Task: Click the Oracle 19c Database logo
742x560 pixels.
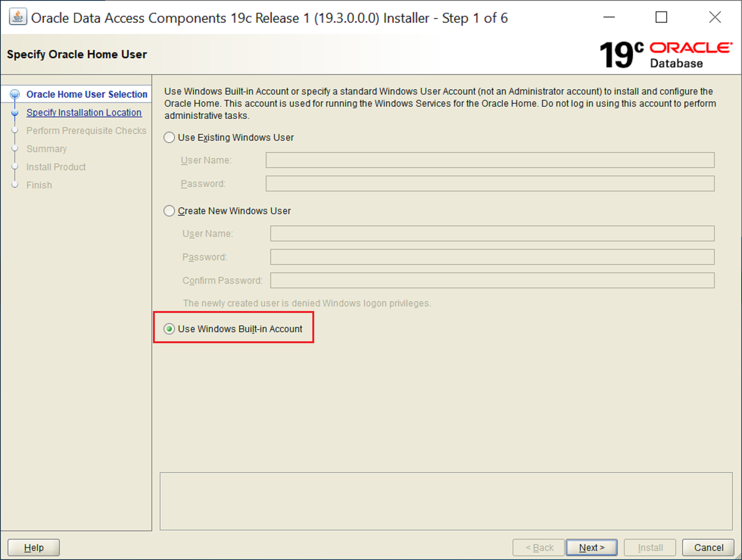Action: (666, 55)
